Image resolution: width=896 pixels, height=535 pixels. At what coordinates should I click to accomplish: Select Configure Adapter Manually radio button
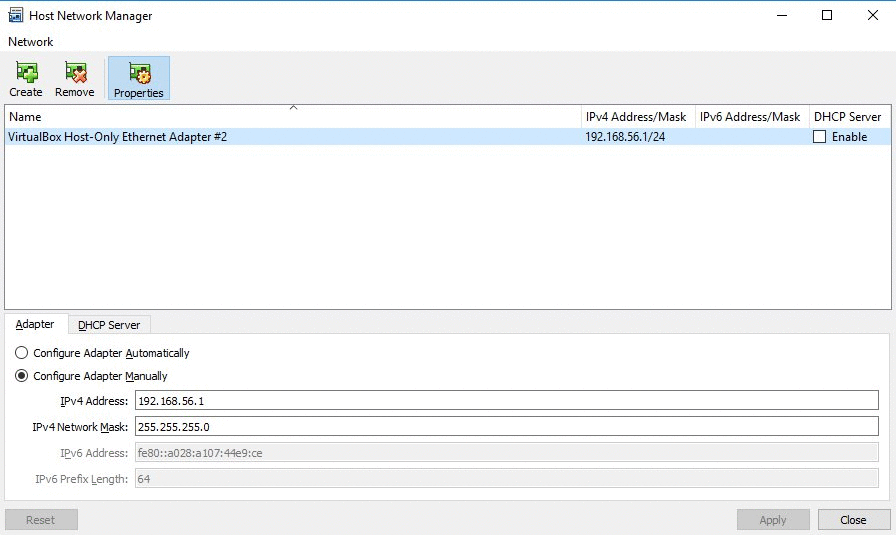click(21, 376)
